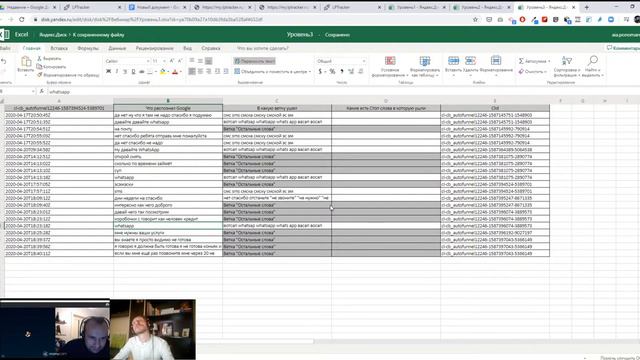Click the 'Что вы хотите сделать?' search box
The image size is (640, 360).
pyautogui.click(x=262, y=48)
